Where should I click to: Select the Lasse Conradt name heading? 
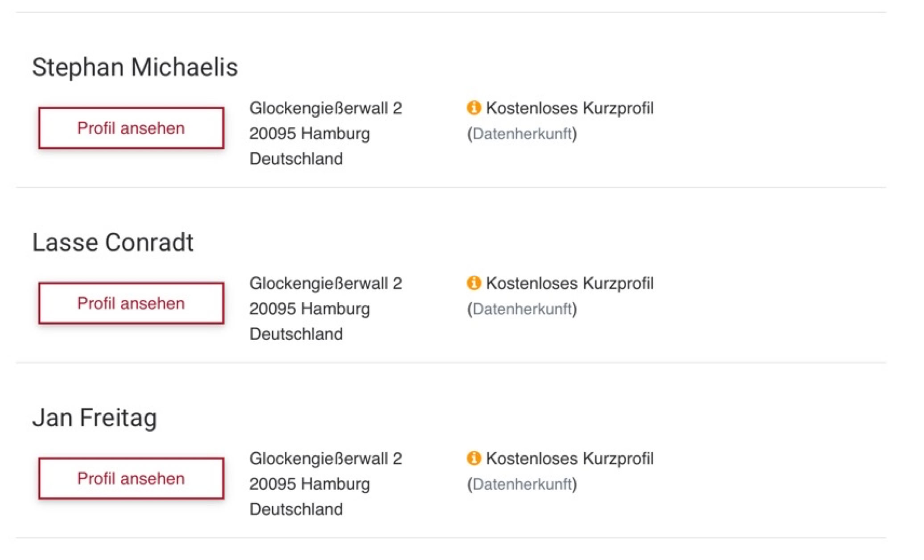pyautogui.click(x=113, y=243)
